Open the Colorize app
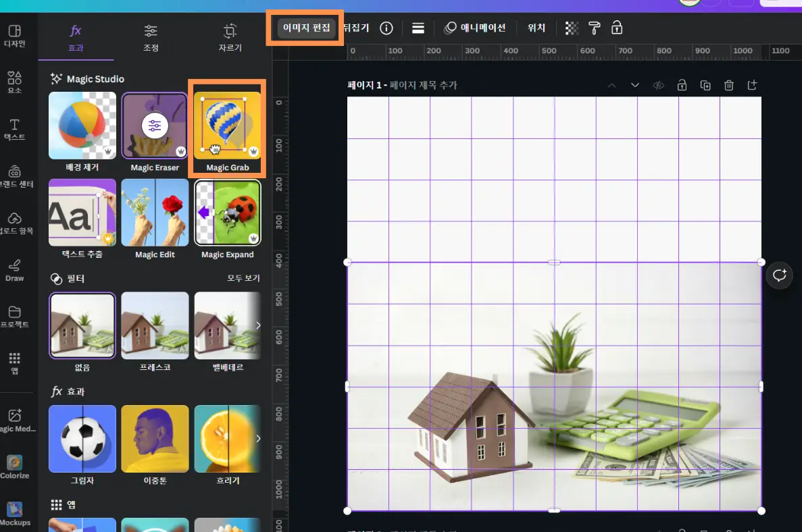This screenshot has width=802, height=532. pyautogui.click(x=14, y=467)
